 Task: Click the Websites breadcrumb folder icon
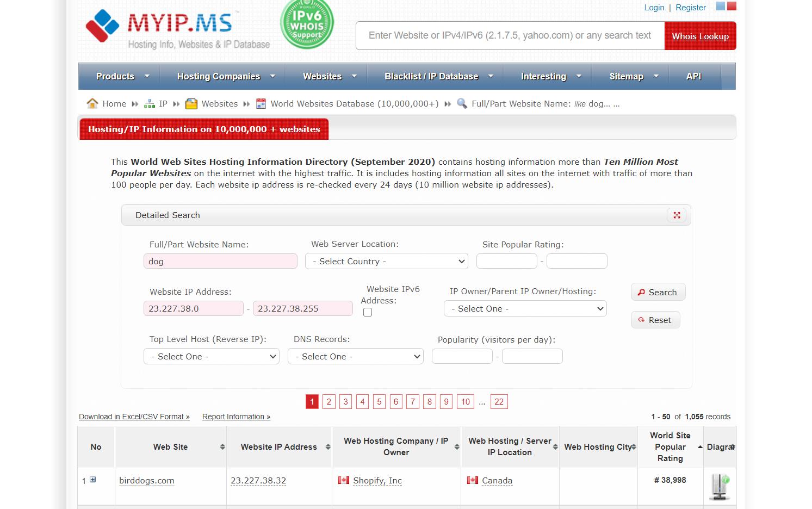[x=191, y=103]
